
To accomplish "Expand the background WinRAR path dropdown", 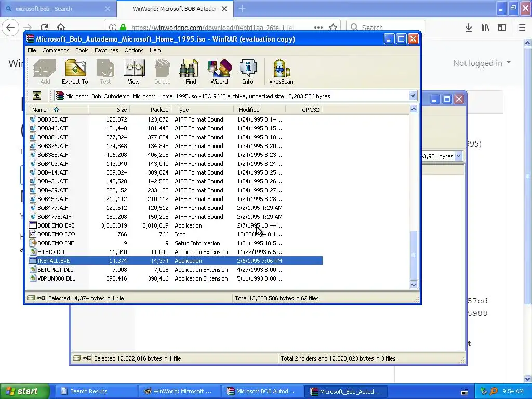I will click(458, 156).
